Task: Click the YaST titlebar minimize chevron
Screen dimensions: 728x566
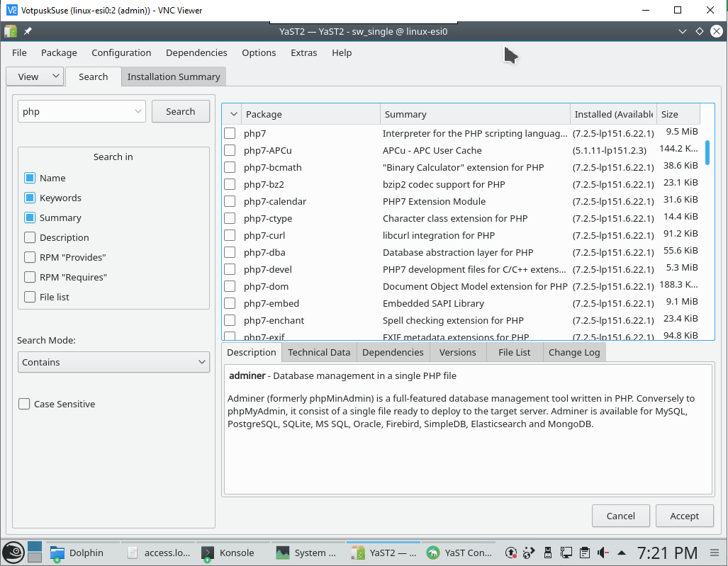Action: coord(682,32)
